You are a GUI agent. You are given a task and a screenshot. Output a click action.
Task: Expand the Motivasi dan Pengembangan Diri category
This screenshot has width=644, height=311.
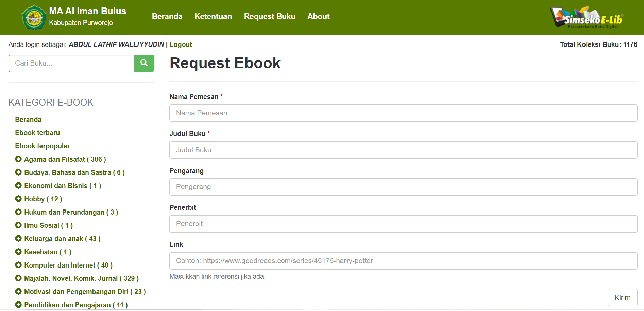(19, 291)
